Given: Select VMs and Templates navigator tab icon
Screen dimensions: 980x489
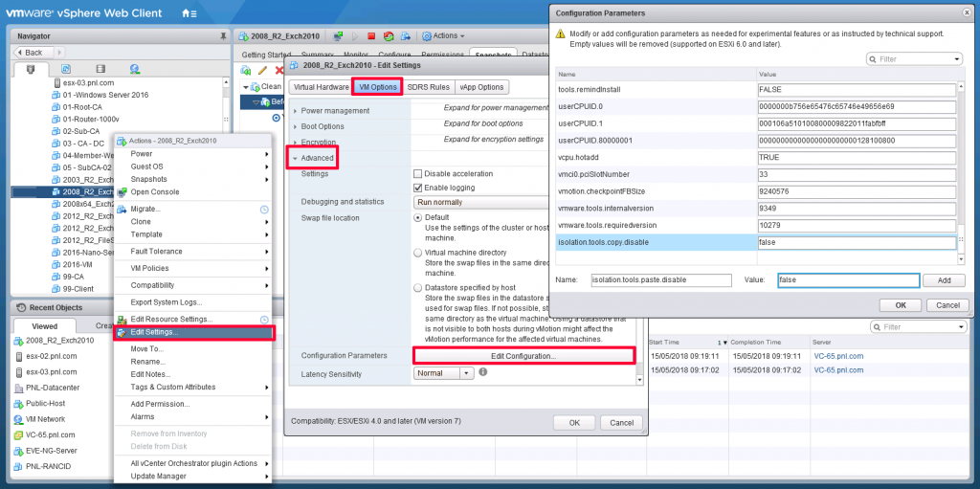Looking at the screenshot, I should 66,69.
